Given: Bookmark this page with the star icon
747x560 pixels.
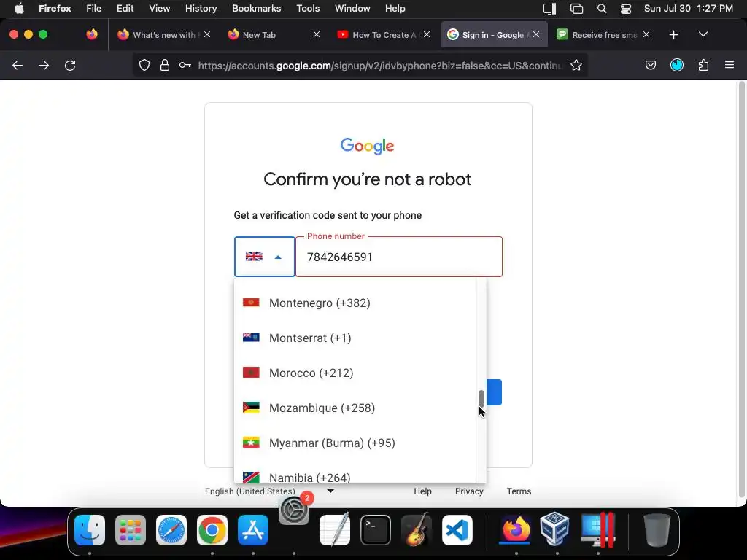Looking at the screenshot, I should (576, 65).
